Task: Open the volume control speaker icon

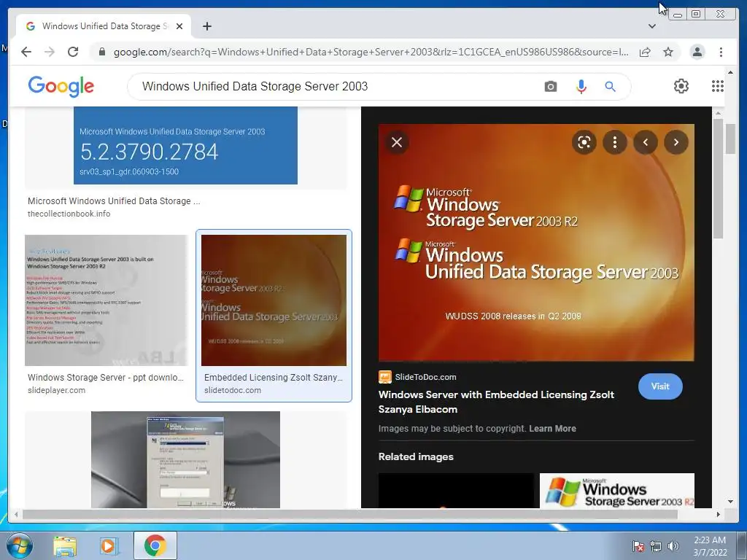Action: (x=673, y=546)
